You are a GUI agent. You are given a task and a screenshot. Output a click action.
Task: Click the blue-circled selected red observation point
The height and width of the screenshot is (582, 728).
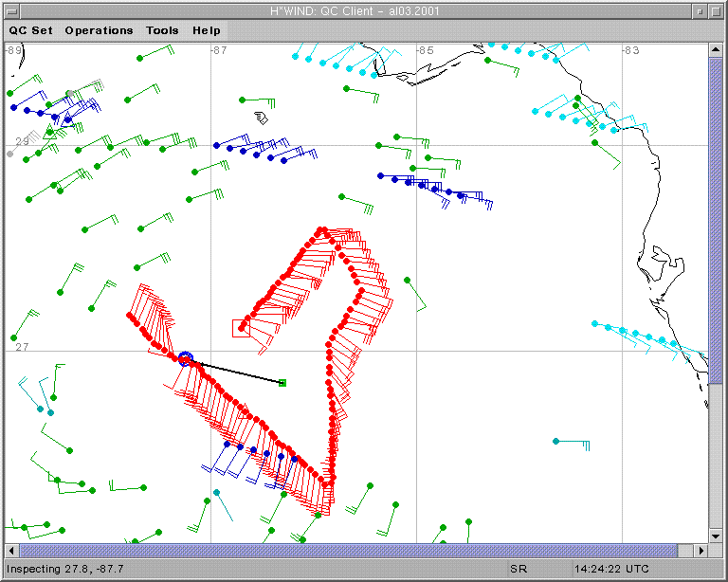tap(186, 358)
